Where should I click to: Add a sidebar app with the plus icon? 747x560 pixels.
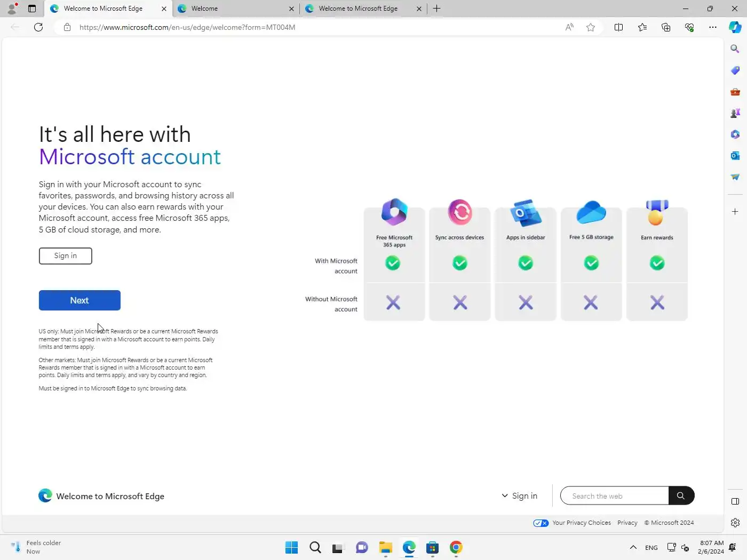(735, 212)
